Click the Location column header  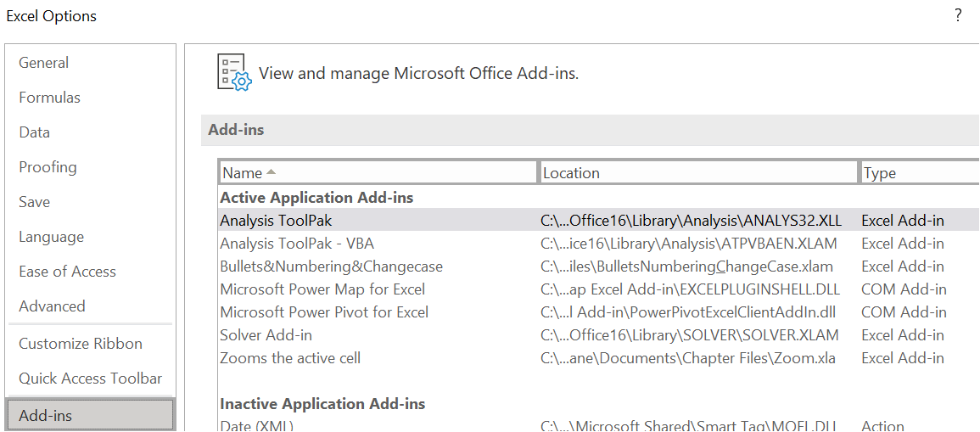pos(698,172)
